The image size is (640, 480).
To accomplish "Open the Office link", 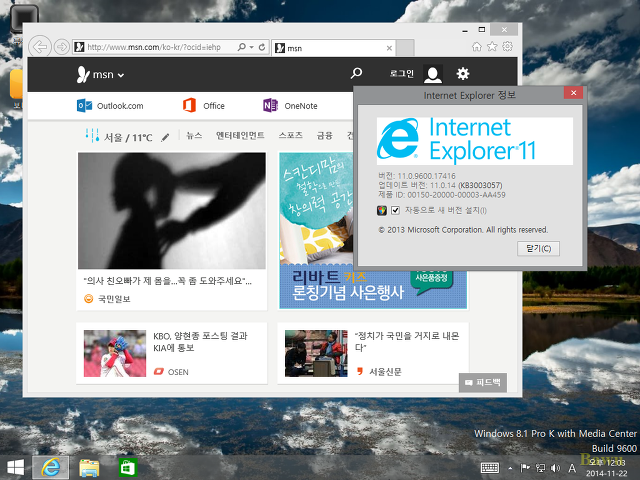I will tap(204, 106).
